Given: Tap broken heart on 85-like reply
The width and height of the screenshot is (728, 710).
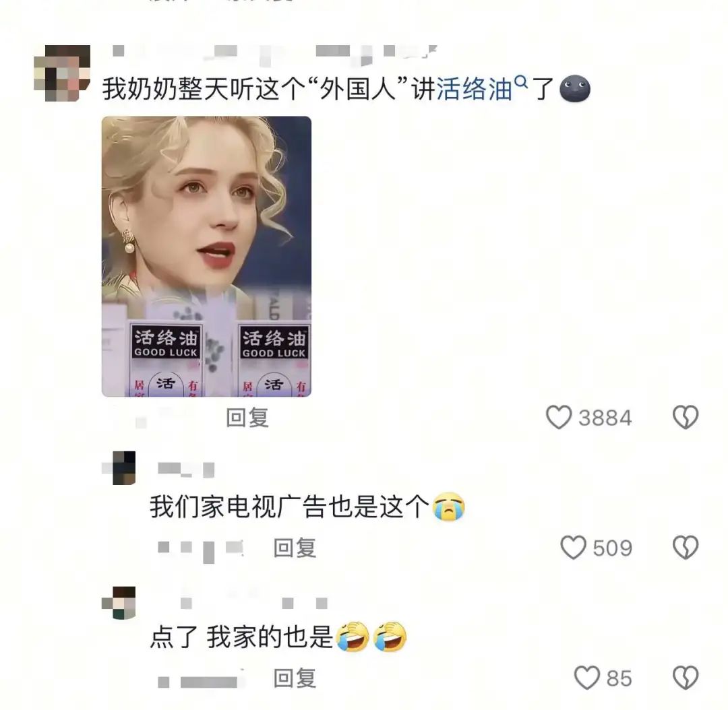Looking at the screenshot, I should (x=686, y=678).
